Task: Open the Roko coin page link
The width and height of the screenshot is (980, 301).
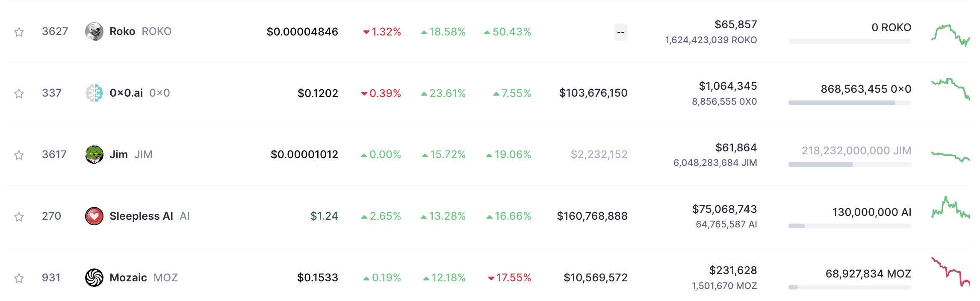Action: click(122, 32)
